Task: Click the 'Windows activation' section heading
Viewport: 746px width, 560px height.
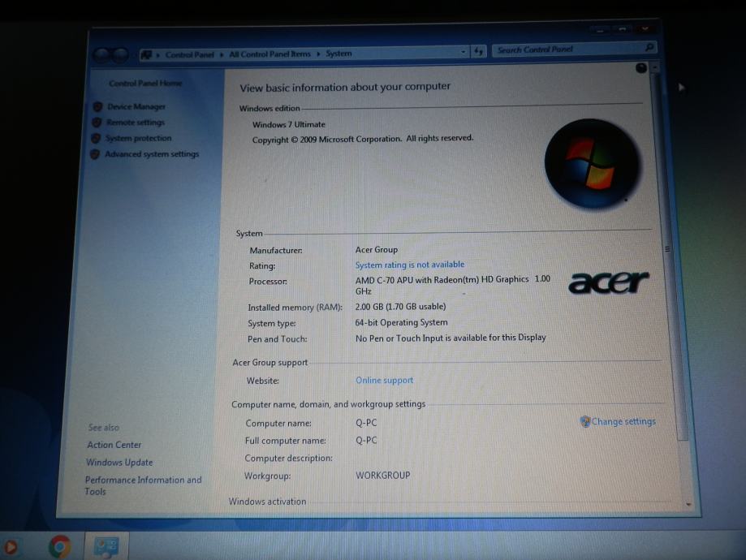Action: tap(267, 502)
